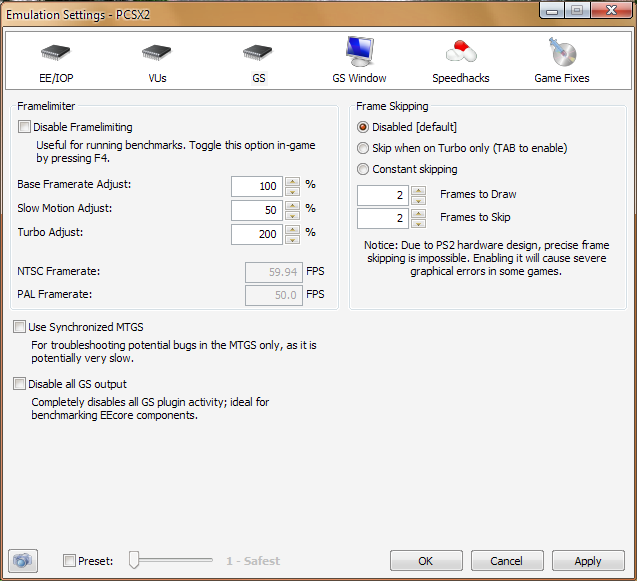
Task: Click the Frames to Skip field
Action: [383, 218]
